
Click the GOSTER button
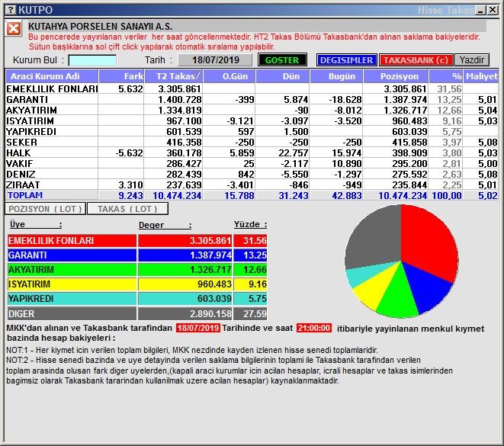(282, 60)
